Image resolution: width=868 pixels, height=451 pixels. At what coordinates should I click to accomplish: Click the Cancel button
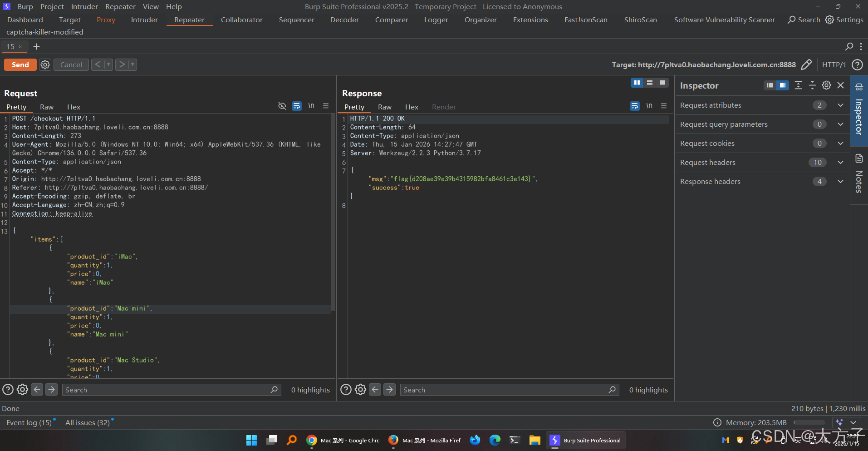point(71,65)
